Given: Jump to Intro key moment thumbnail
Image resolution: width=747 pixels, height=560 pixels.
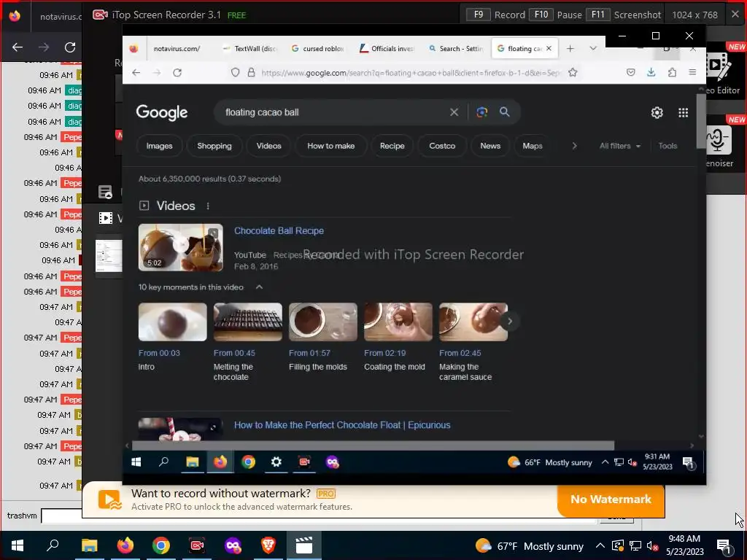Looking at the screenshot, I should click(172, 322).
